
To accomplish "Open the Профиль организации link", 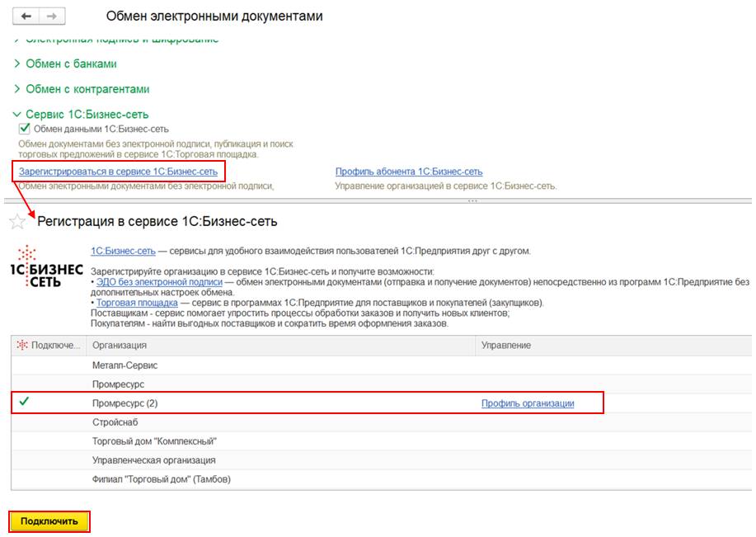I will (528, 403).
